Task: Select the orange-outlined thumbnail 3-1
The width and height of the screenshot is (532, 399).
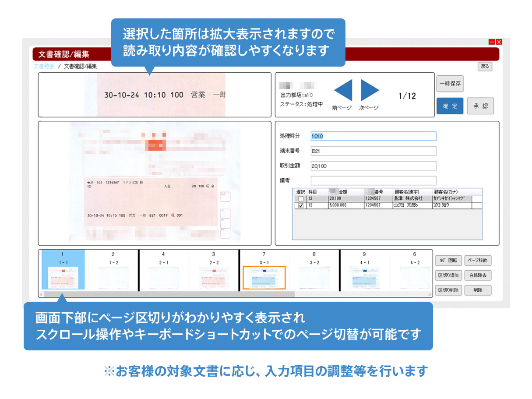Action: tap(264, 278)
